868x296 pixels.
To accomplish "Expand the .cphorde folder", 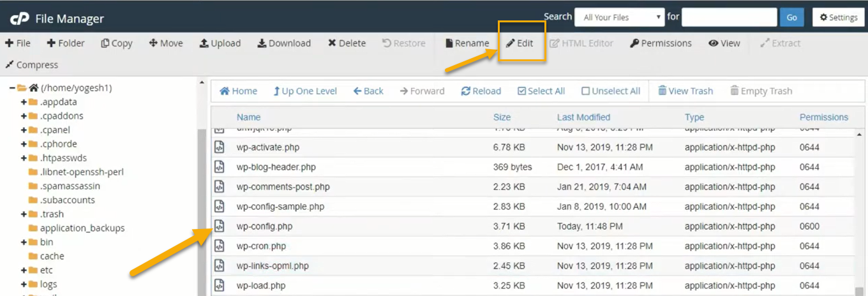I will [24, 144].
